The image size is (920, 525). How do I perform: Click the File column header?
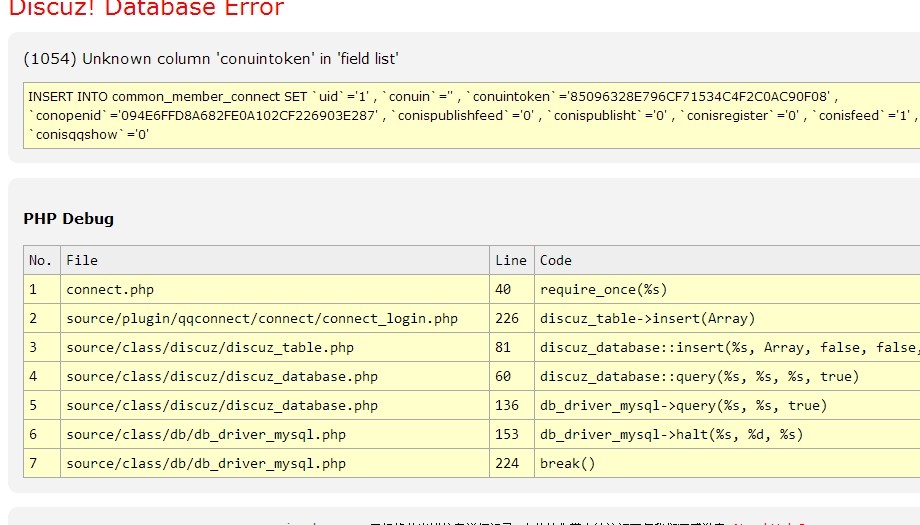pyautogui.click(x=82, y=260)
